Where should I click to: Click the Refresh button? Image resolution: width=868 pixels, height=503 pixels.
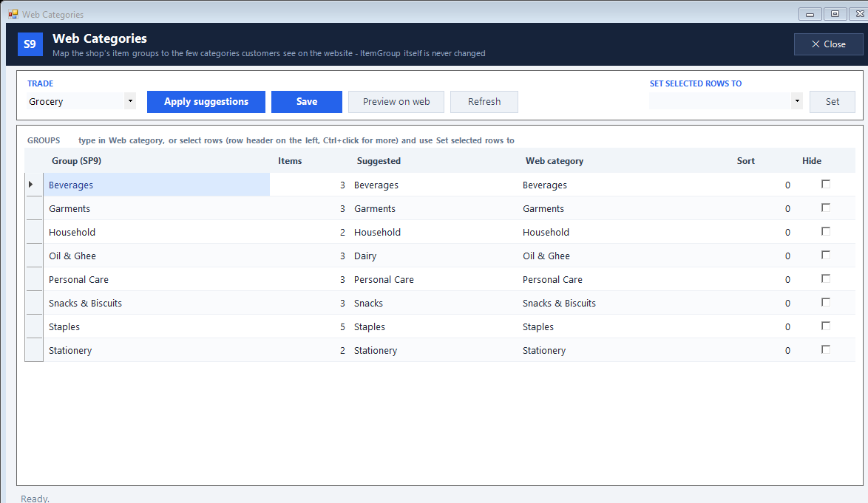tap(484, 102)
